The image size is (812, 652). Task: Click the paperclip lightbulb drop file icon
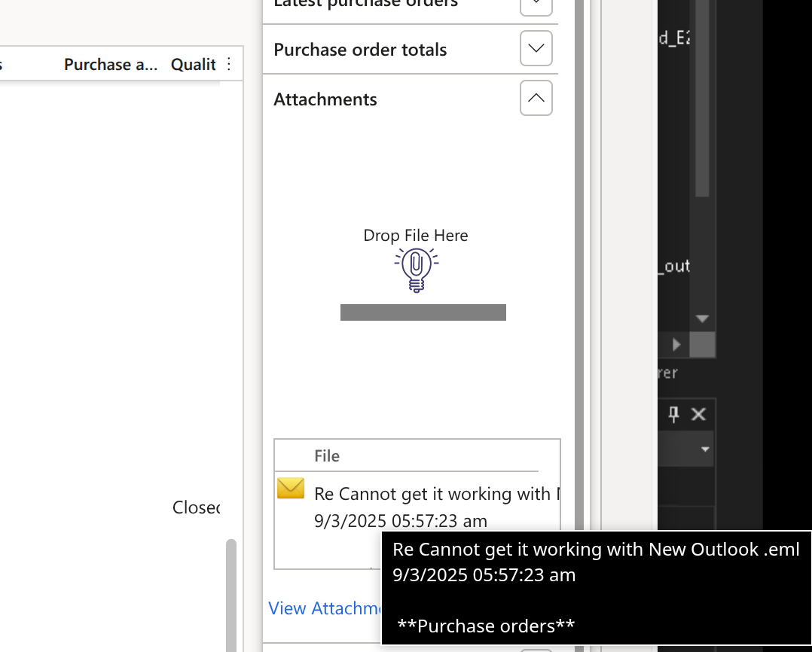416,270
